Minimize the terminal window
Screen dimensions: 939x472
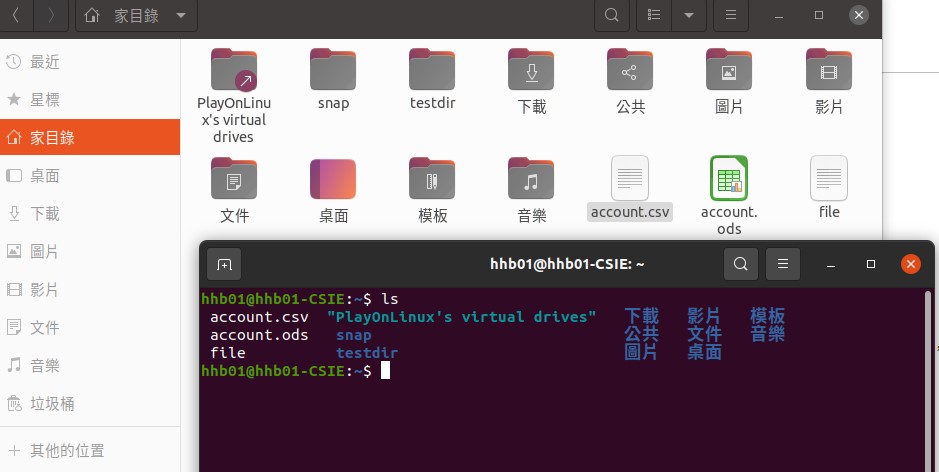tap(831, 264)
